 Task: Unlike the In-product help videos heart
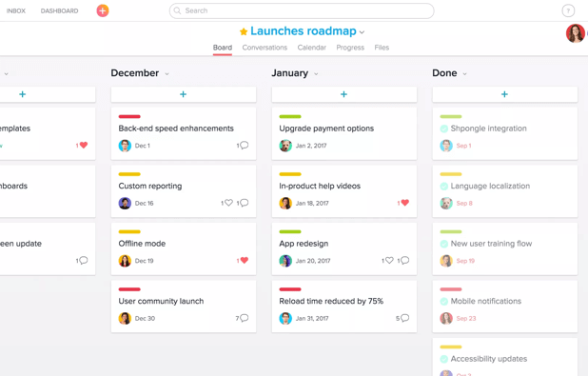[405, 203]
